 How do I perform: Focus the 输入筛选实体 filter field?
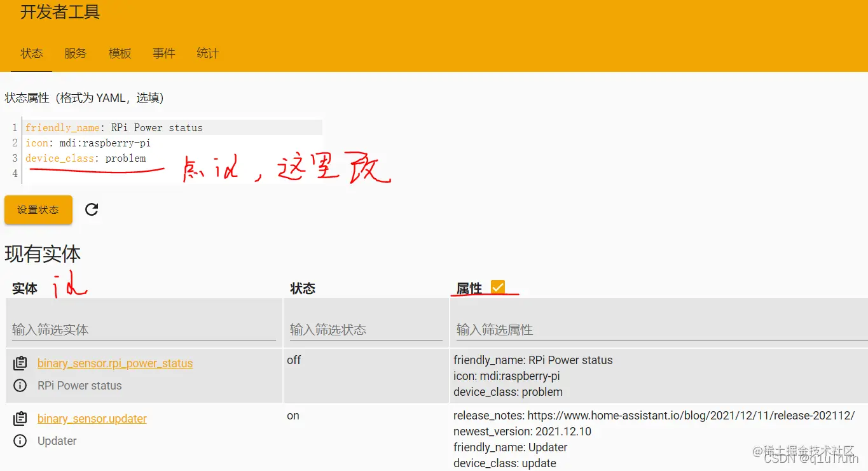pyautogui.click(x=144, y=330)
